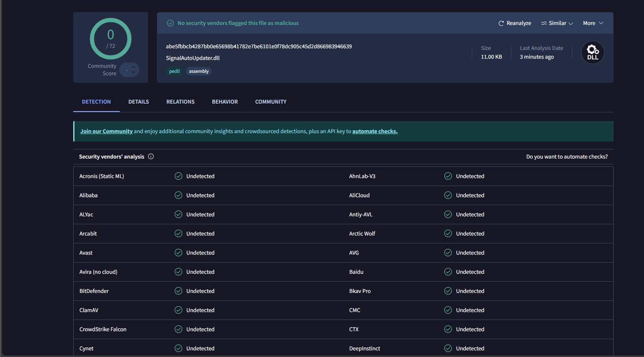Viewport: 644px width, 357px height.
Task: Click the checkmark icon beside DeepInstinct
Action: click(448, 348)
